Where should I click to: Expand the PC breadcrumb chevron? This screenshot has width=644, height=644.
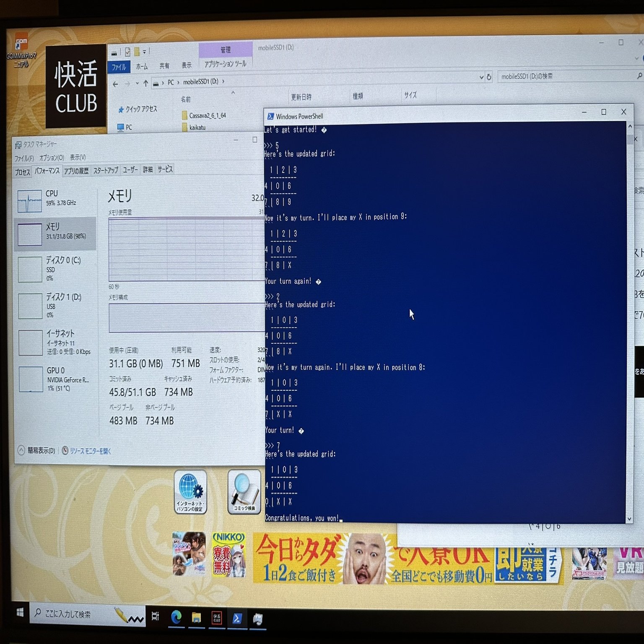(178, 82)
